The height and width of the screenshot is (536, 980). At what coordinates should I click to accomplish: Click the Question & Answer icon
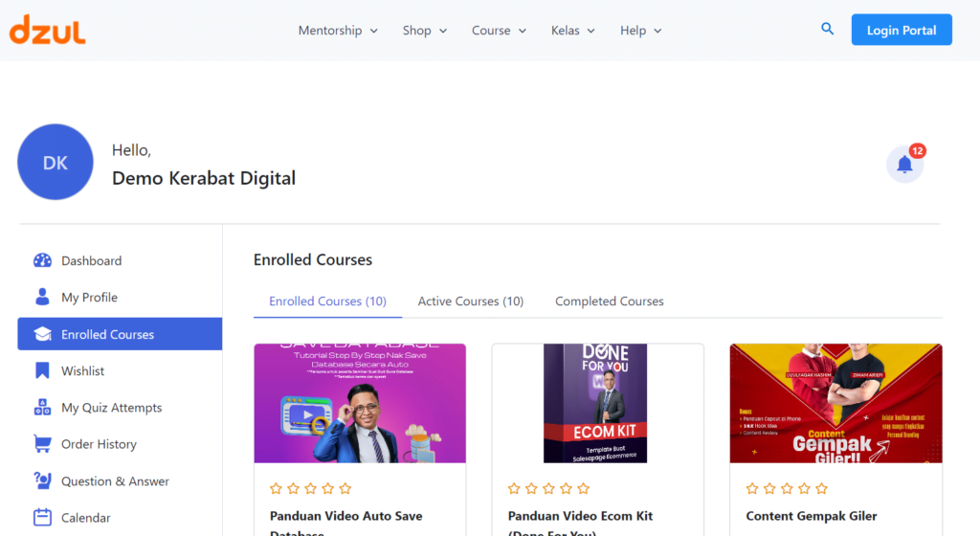pyautogui.click(x=42, y=480)
